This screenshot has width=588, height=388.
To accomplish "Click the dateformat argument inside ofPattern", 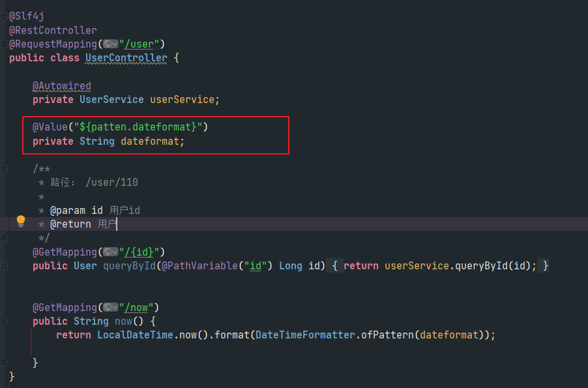I will click(448, 335).
